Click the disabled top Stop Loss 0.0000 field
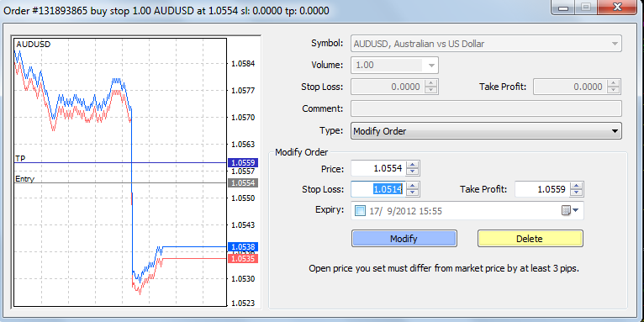 pyautogui.click(x=388, y=87)
